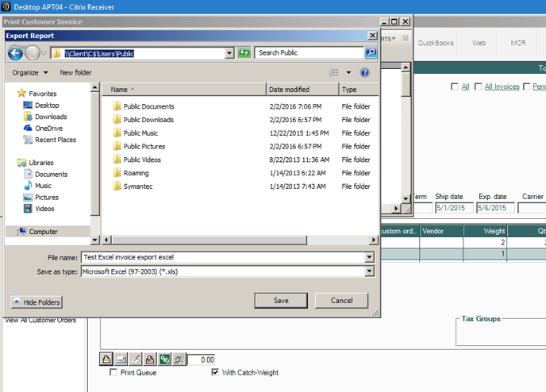This screenshot has width=546, height=392.
Task: Sort files by Date modified column
Action: pyautogui.click(x=289, y=90)
